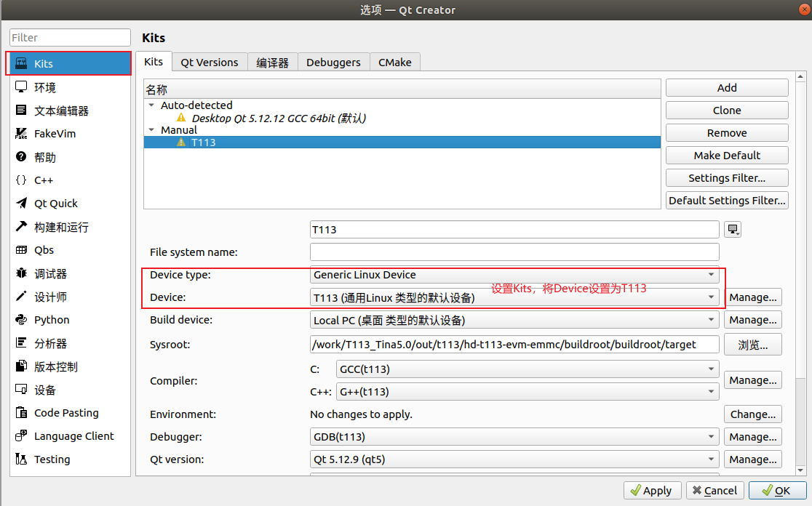Viewport: 812px width, 506px height.
Task: Click Manage... next to Qt version
Action: click(753, 459)
